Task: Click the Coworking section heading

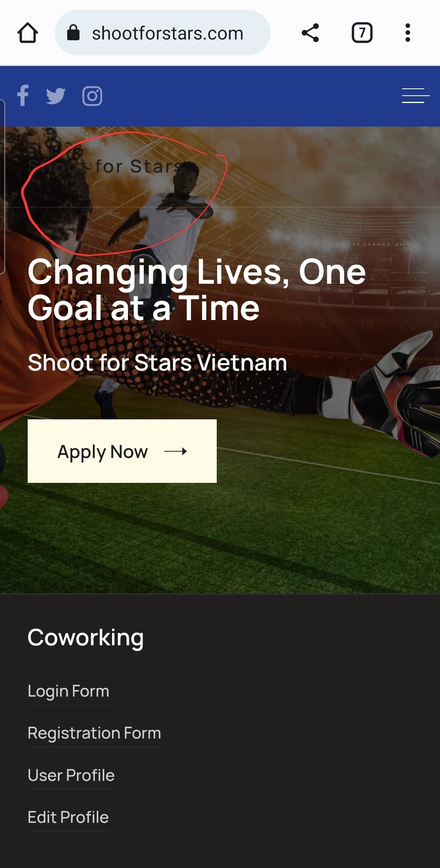Action: coord(86,638)
